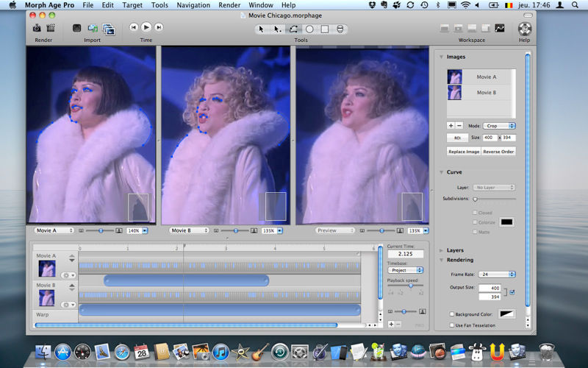Click the clapperboard render movie icon
The image size is (588, 368).
pyautogui.click(x=50, y=28)
